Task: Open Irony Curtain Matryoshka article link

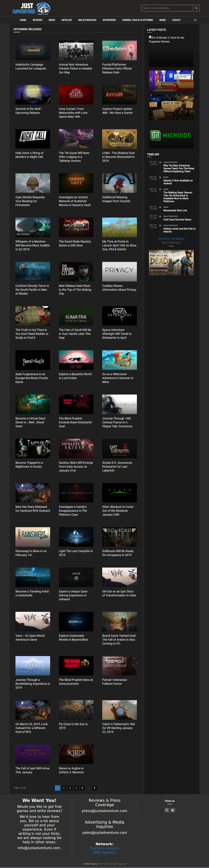Action: tap(73, 113)
